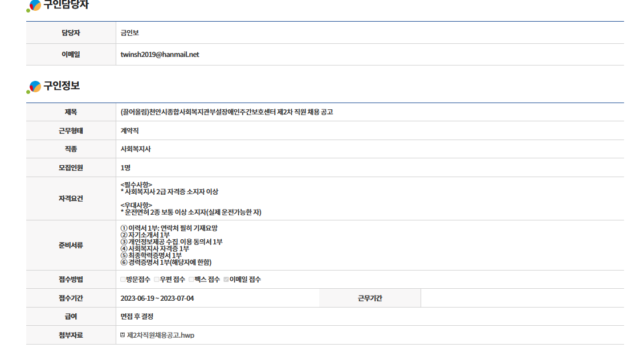Check the 우편 접수 checkbox
This screenshot has height=348, width=644.
(157, 280)
